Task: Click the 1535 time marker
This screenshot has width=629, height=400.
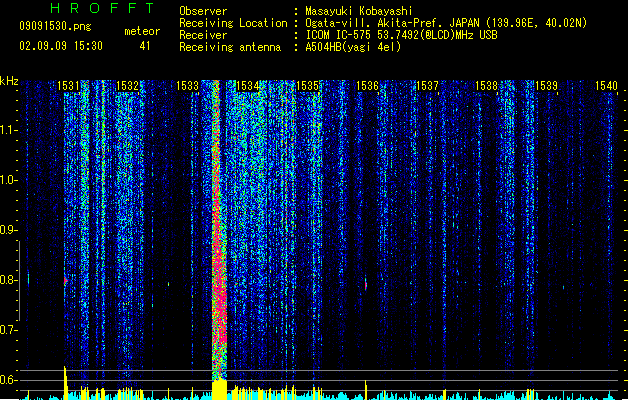Action: pos(307,86)
